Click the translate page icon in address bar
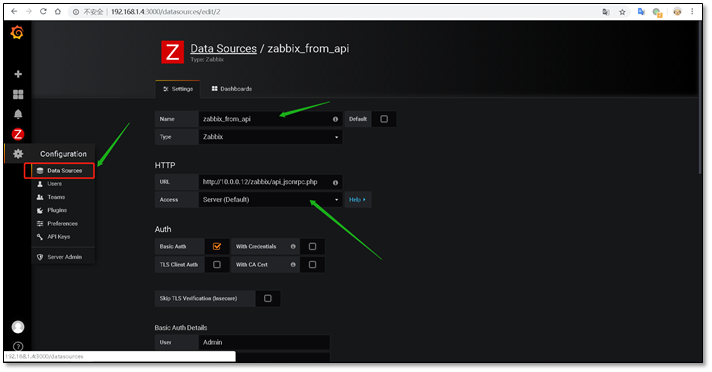Image resolution: width=712 pixels, height=372 pixels. tap(606, 12)
